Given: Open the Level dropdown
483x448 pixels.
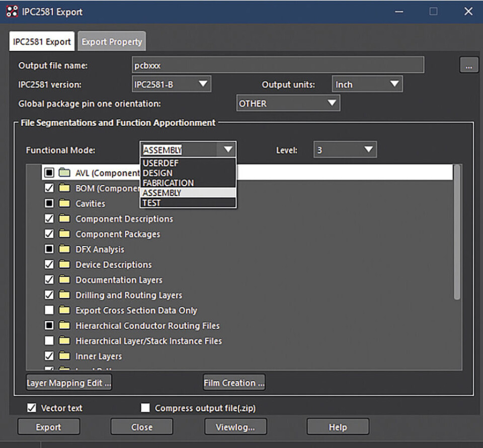Looking at the screenshot, I should point(345,150).
